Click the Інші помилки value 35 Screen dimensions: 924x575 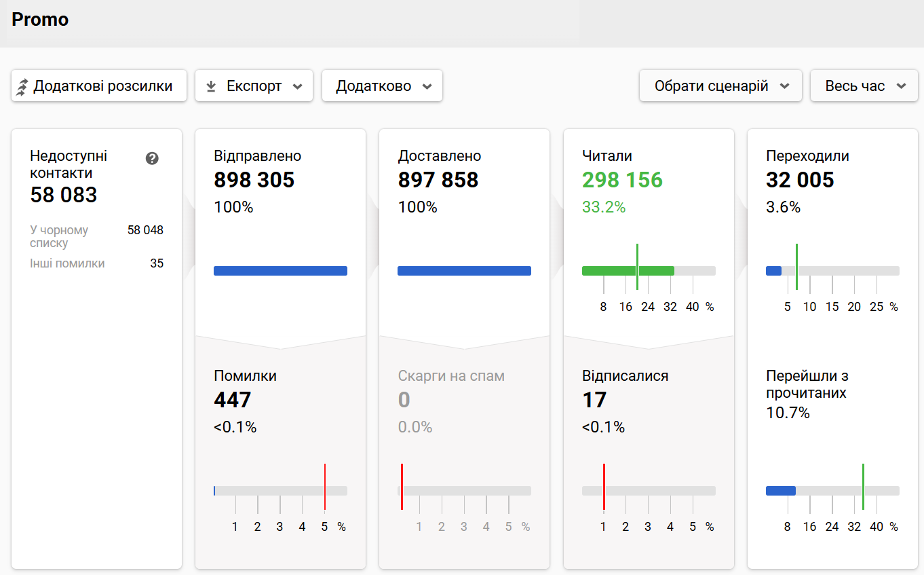coord(157,263)
